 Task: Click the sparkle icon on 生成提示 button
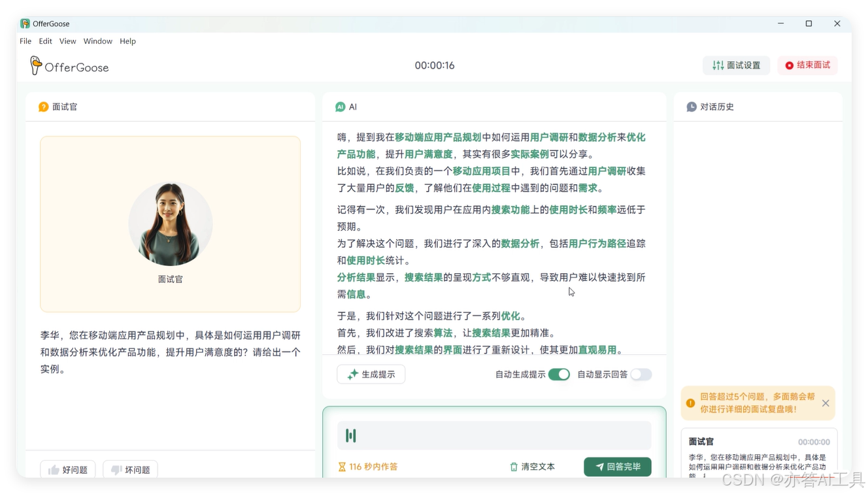350,374
